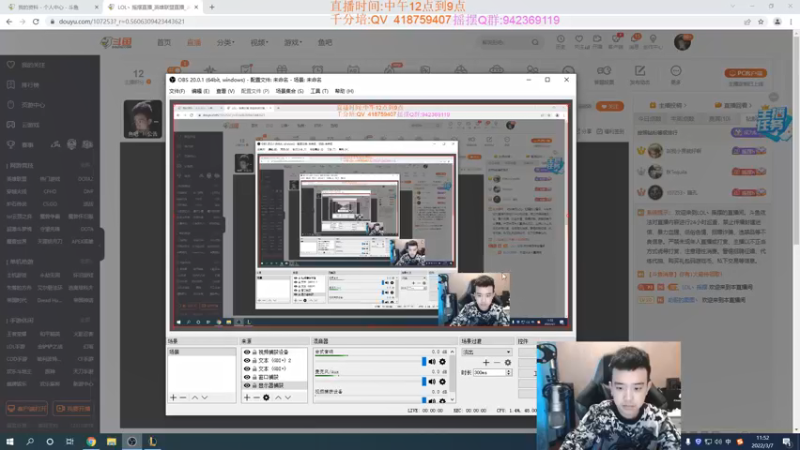The width and height of the screenshot is (800, 450).
Task: Open the 编辑(E) menu in OBS
Action: click(x=201, y=91)
